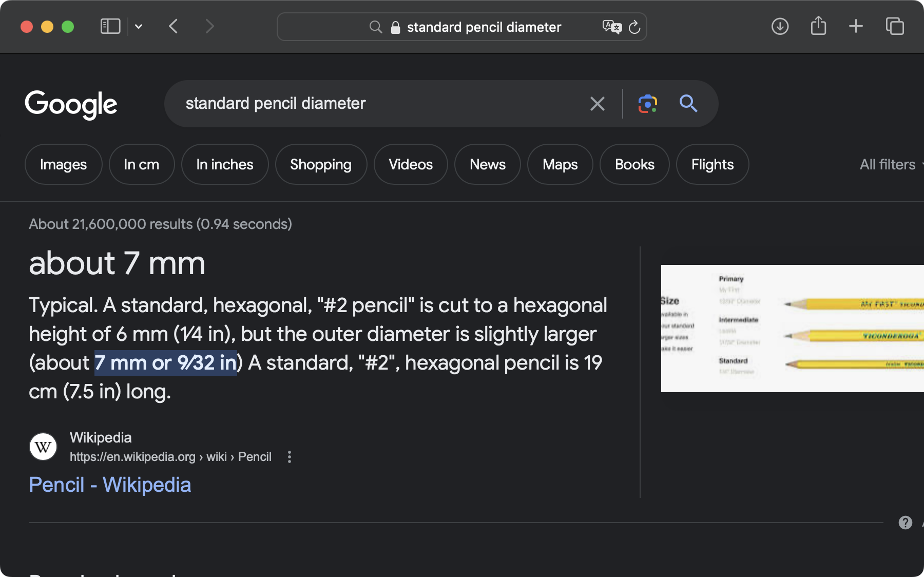Search by image with Google Lens
The image size is (924, 577).
[647, 104]
